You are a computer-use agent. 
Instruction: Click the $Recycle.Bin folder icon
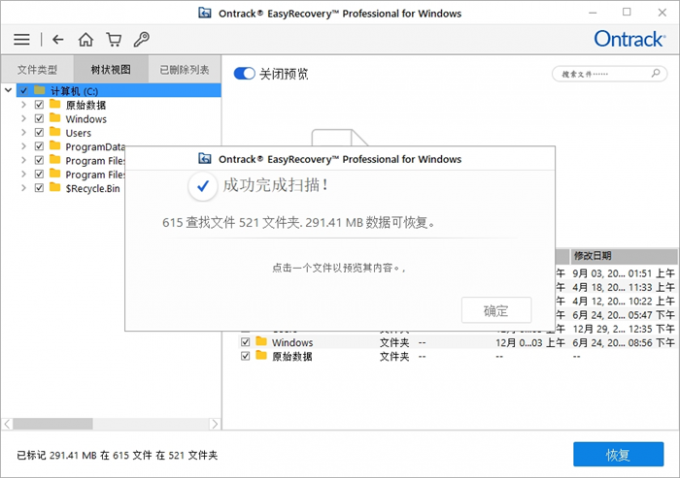pos(55,187)
